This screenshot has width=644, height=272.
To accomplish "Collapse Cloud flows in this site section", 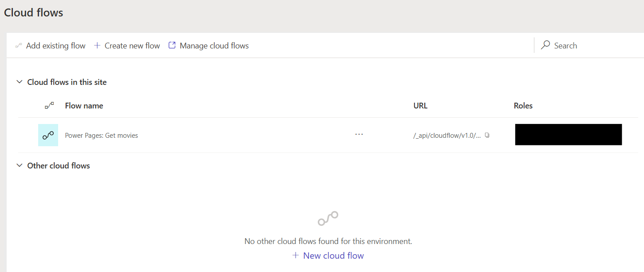I will point(19,82).
